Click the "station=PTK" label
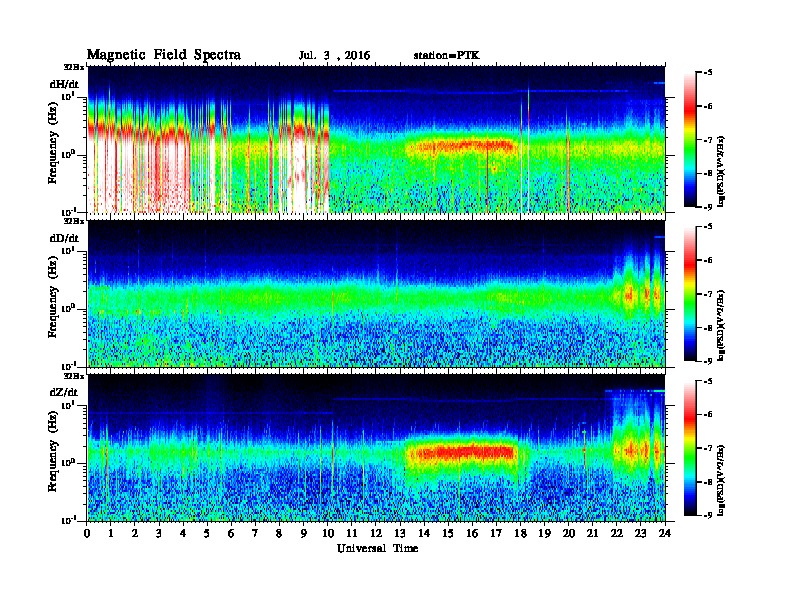Viewport: 792px width, 612px height. click(447, 56)
